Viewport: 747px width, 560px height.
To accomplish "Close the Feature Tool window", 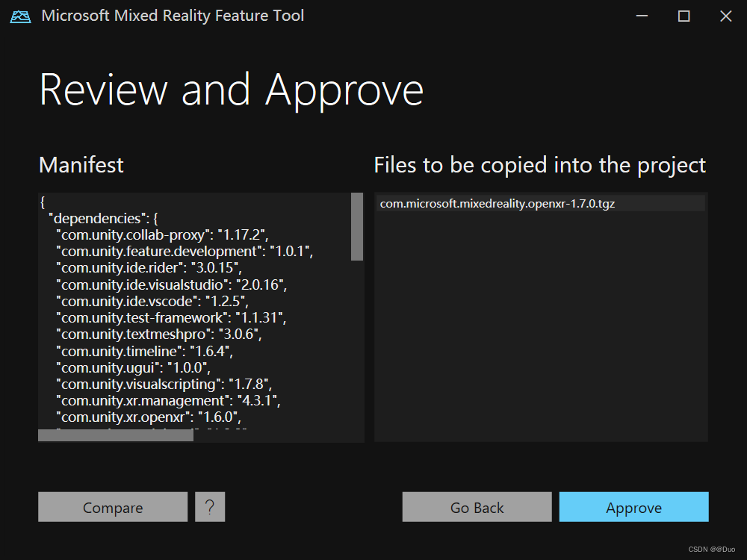I will [x=725, y=16].
